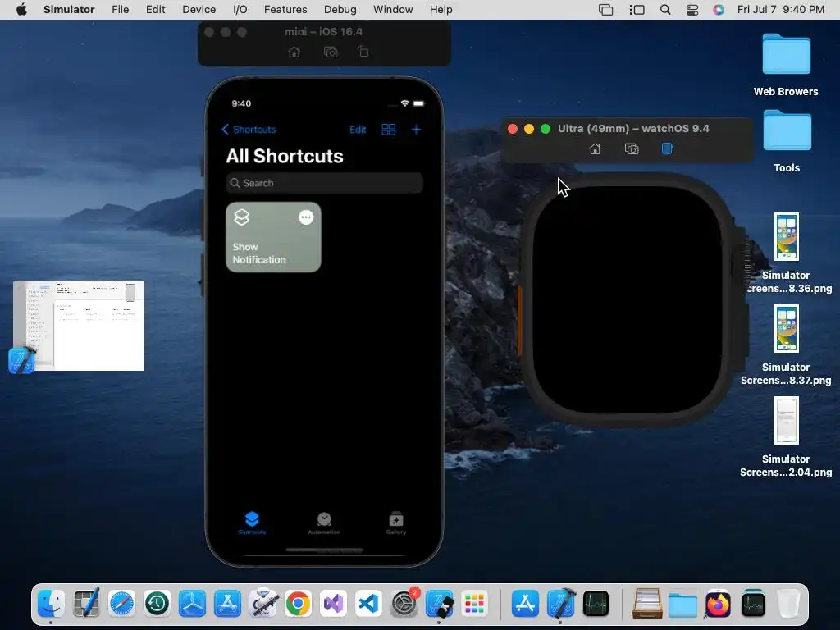This screenshot has height=630, width=840.
Task: Open Finder from the Dock
Action: pyautogui.click(x=52, y=604)
